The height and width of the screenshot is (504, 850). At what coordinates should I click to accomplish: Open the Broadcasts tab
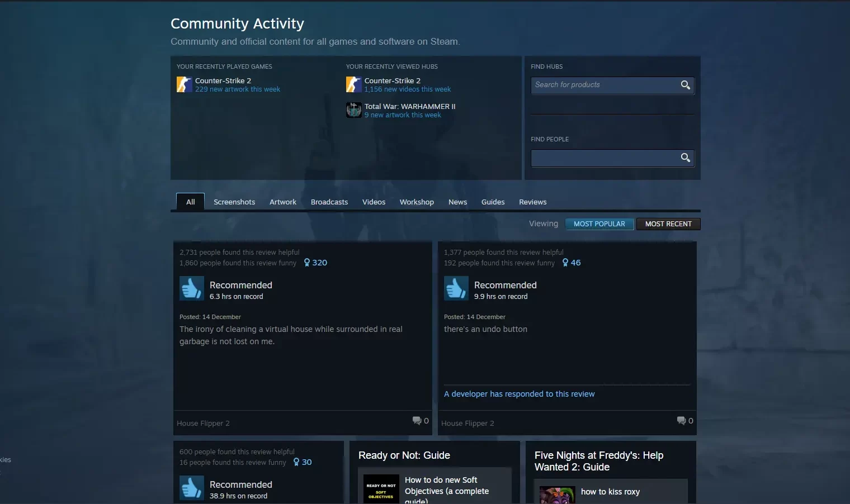(x=329, y=202)
